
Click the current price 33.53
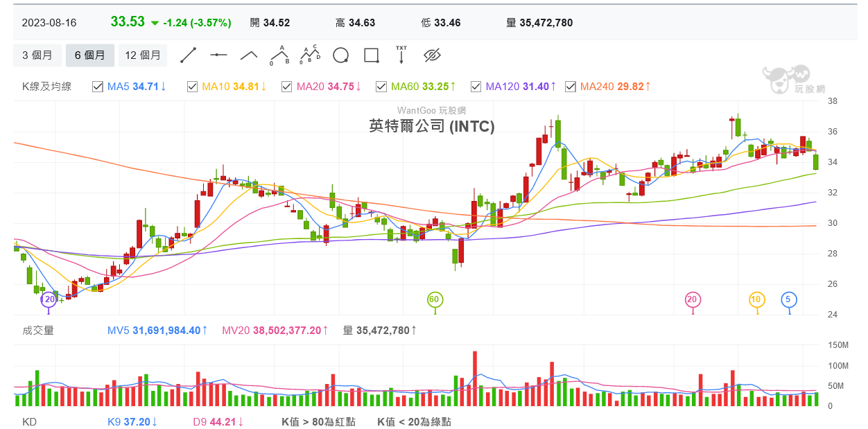(128, 21)
